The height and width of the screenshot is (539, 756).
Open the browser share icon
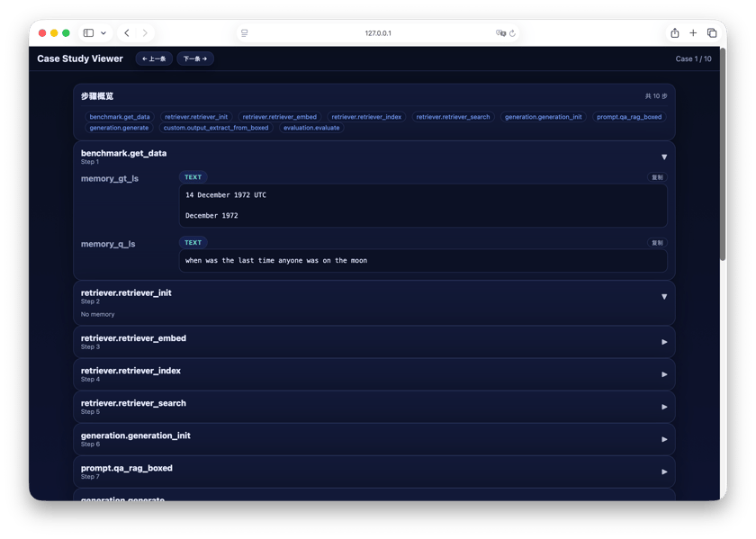[x=675, y=32]
